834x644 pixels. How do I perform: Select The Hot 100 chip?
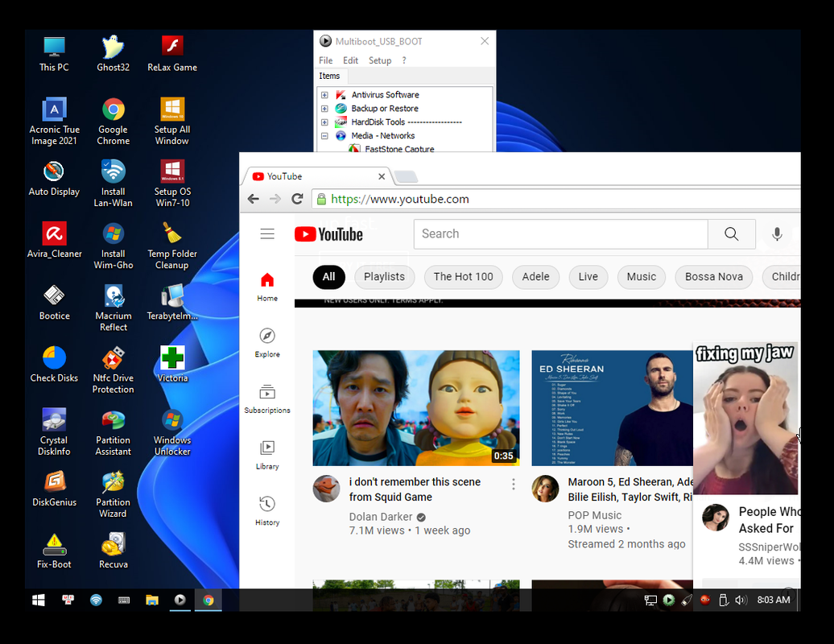[x=463, y=277]
